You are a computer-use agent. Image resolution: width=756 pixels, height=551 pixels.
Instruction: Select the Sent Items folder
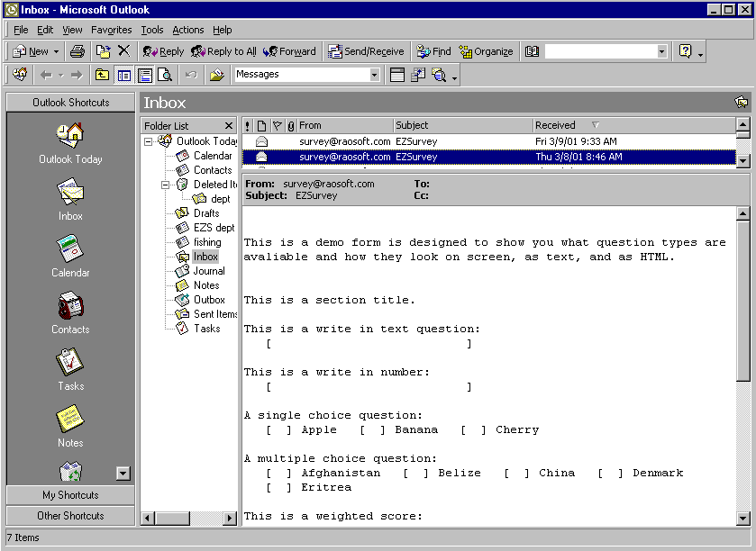206,314
